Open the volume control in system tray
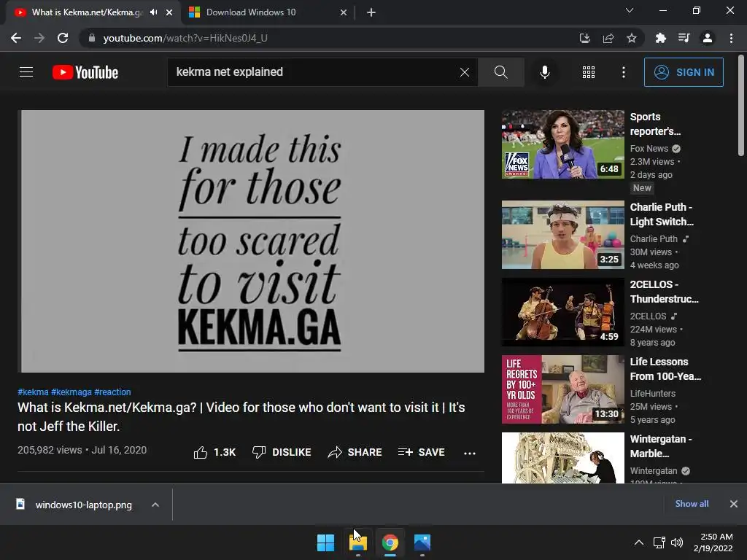 [677, 542]
